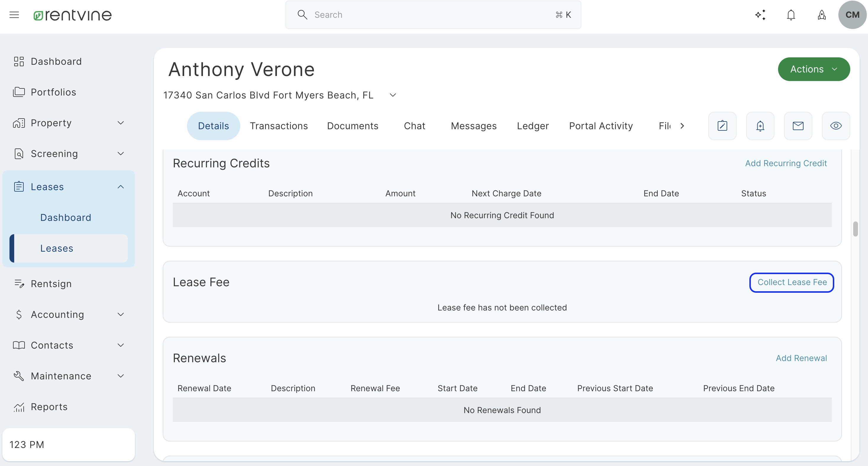Open the AI sparkle assistant icon
Image resolution: width=868 pixels, height=466 pixels.
[x=760, y=15]
